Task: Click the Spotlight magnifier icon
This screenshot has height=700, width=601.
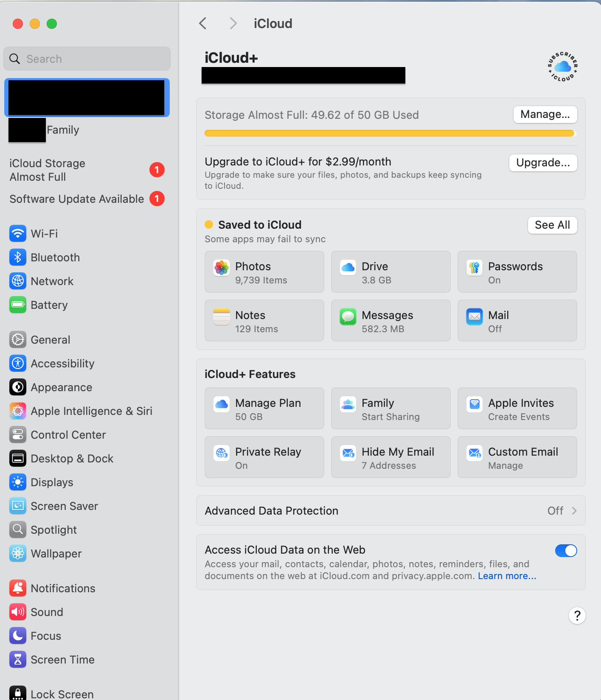Action: (x=18, y=529)
